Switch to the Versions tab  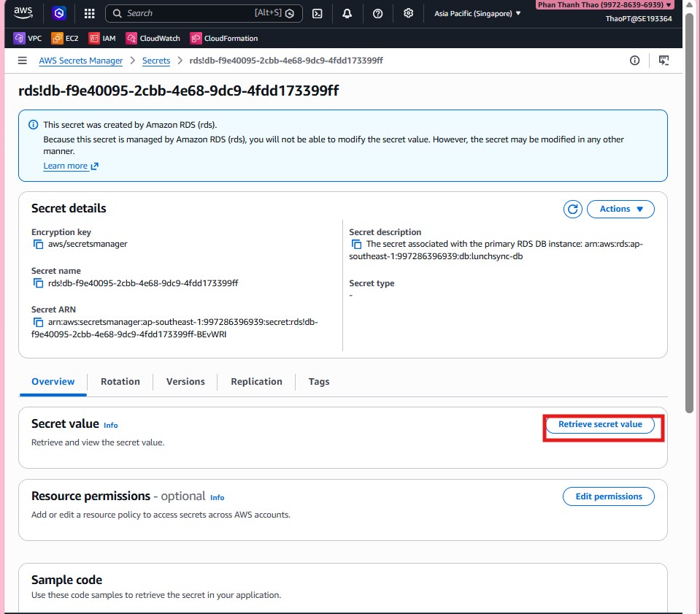pos(185,381)
